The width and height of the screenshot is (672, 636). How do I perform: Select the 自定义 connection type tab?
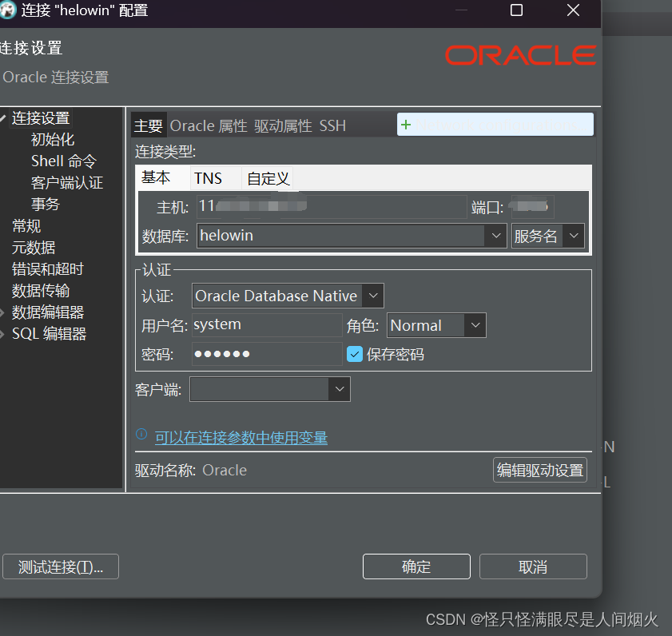click(268, 178)
